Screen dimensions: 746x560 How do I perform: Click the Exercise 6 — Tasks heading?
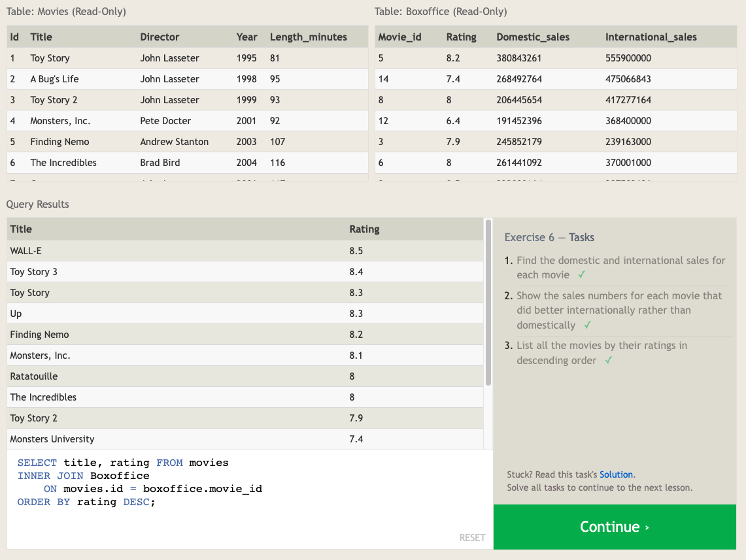549,237
